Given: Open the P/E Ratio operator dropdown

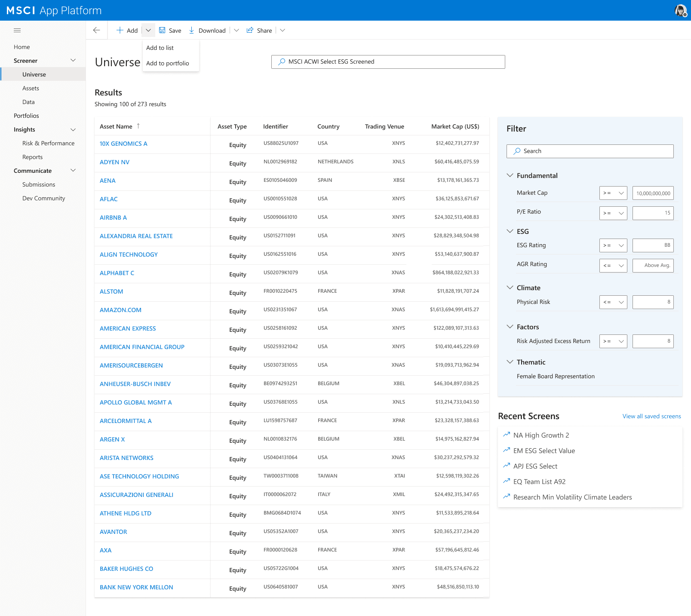Looking at the screenshot, I should 613,213.
